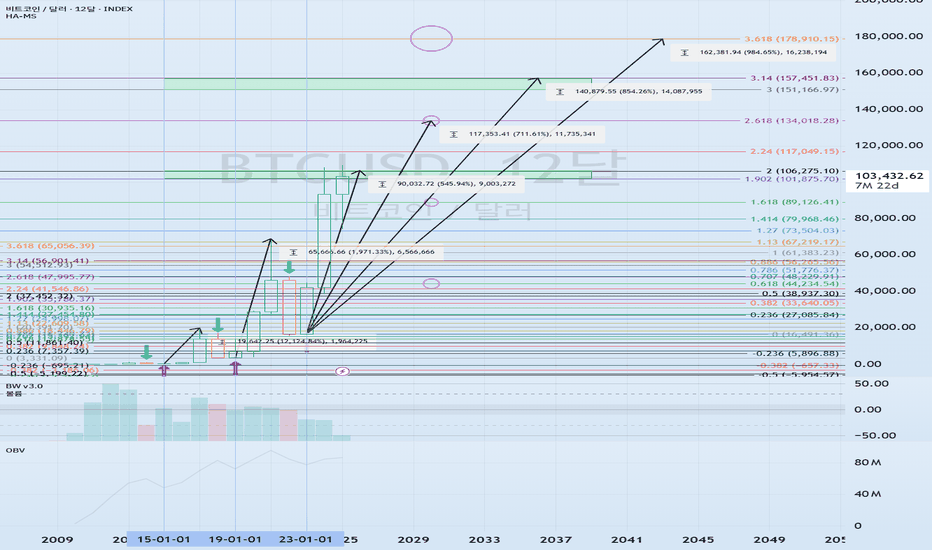Click the 80 M value on OBV scale
This screenshot has height=550, width=932.
(868, 462)
